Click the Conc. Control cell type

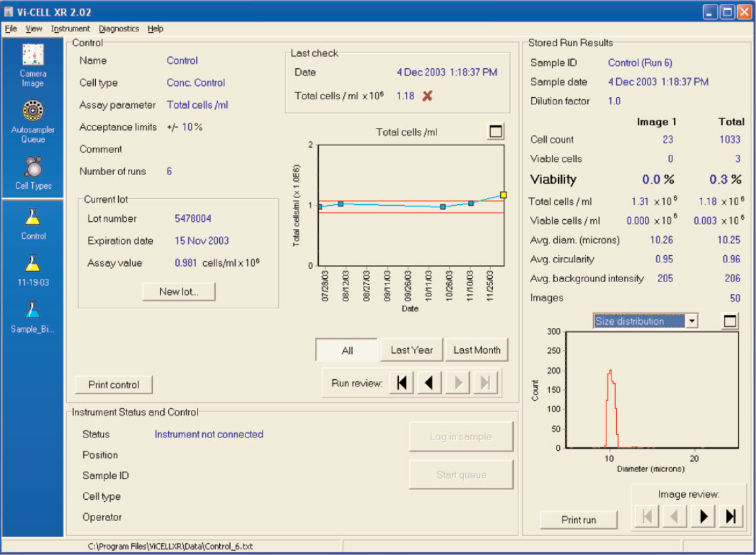pos(196,83)
